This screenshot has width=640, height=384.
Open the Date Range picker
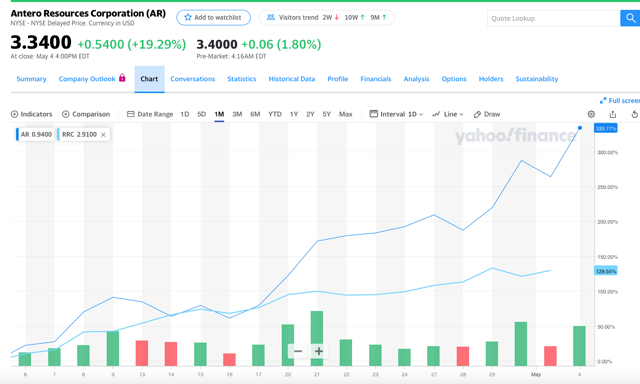pos(150,114)
